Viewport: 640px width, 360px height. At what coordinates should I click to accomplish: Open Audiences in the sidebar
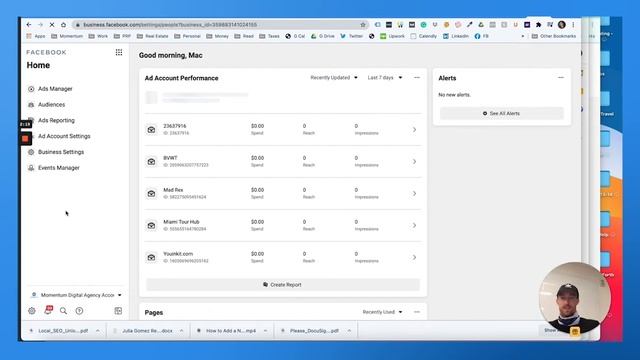click(51, 104)
